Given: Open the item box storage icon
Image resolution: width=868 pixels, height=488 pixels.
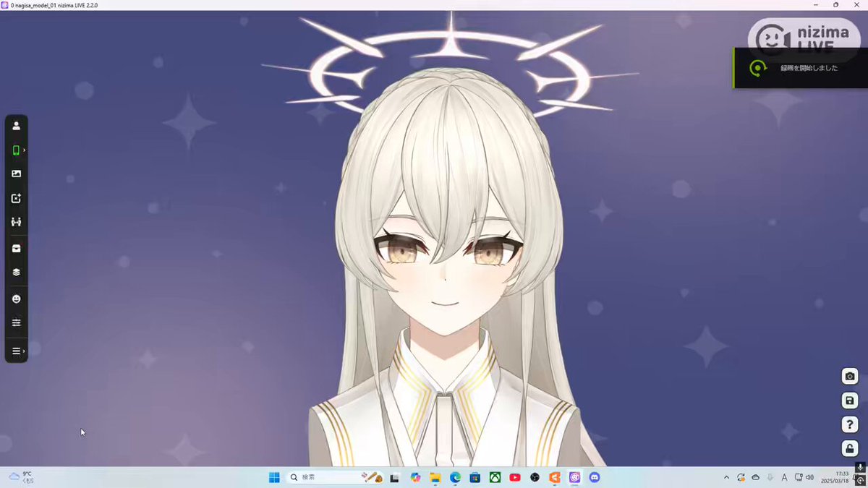Looking at the screenshot, I should (x=16, y=248).
